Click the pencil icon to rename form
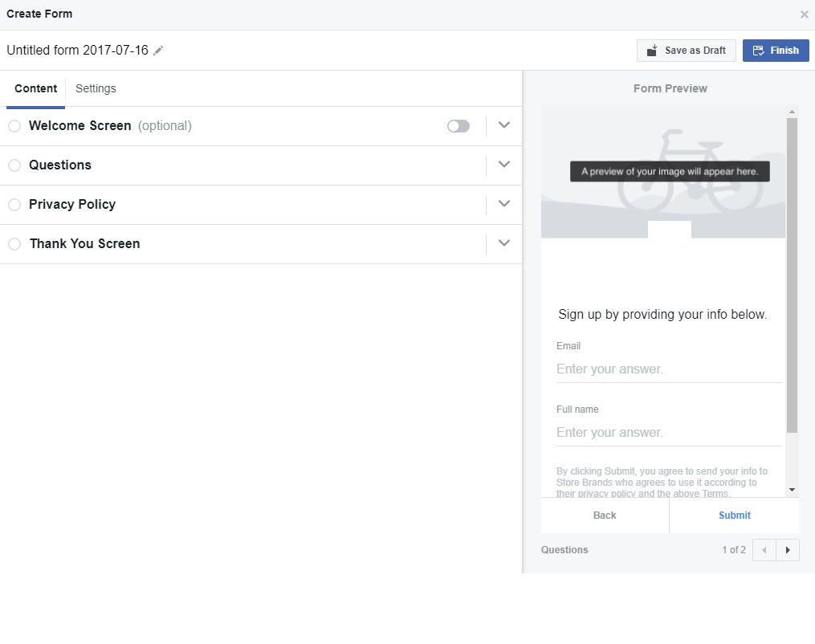Viewport: 815px width, 644px height. click(158, 51)
